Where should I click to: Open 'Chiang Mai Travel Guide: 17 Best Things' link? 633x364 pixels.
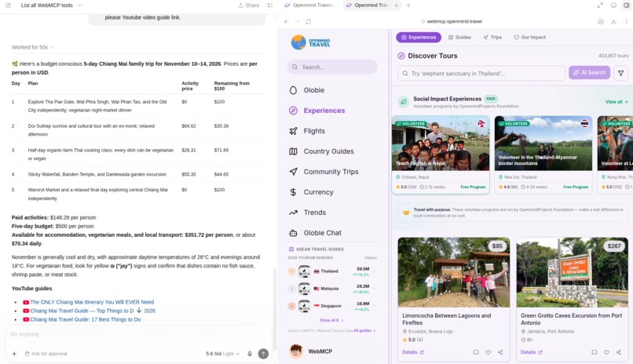click(85, 319)
